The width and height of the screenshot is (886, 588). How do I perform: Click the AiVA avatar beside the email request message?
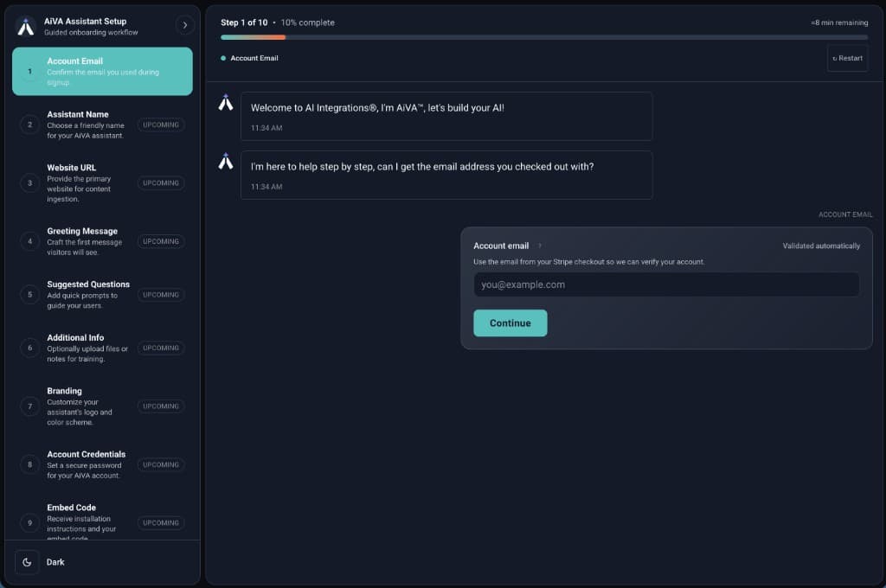coord(226,162)
